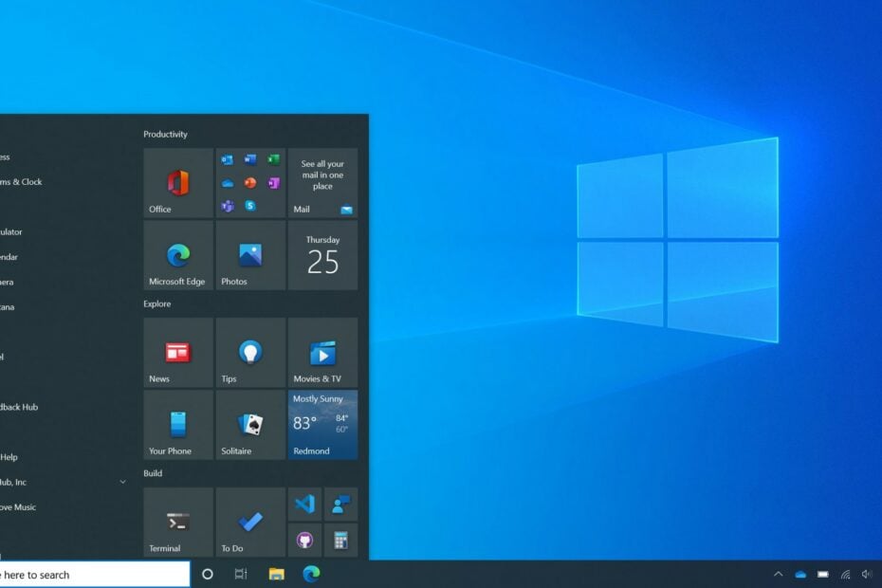Open the News tile
882x588 pixels.
tap(176, 352)
